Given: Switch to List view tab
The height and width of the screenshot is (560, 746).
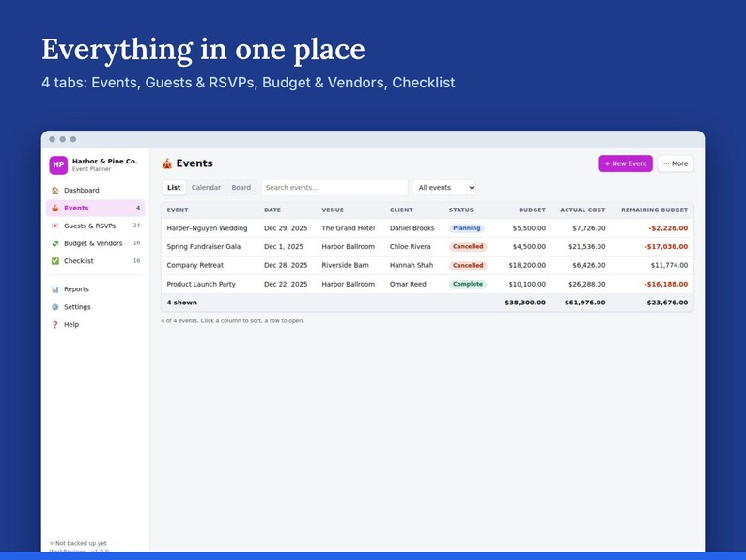Looking at the screenshot, I should coord(174,188).
